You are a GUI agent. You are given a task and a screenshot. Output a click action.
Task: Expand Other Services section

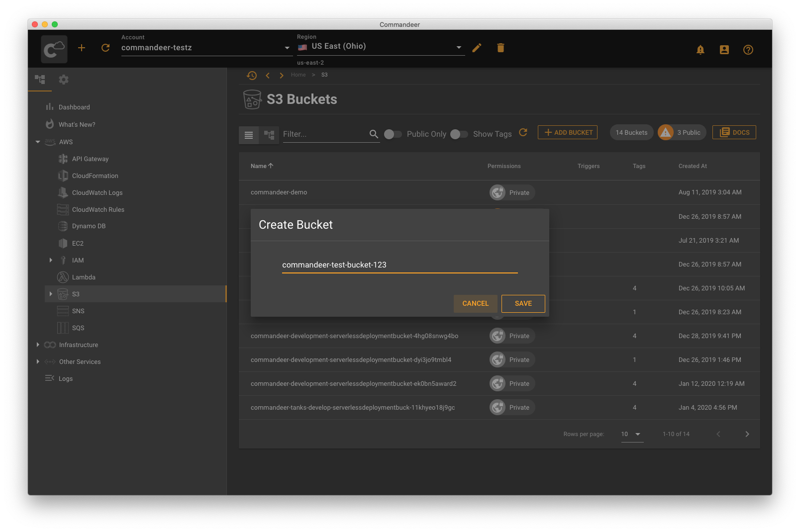click(x=38, y=361)
